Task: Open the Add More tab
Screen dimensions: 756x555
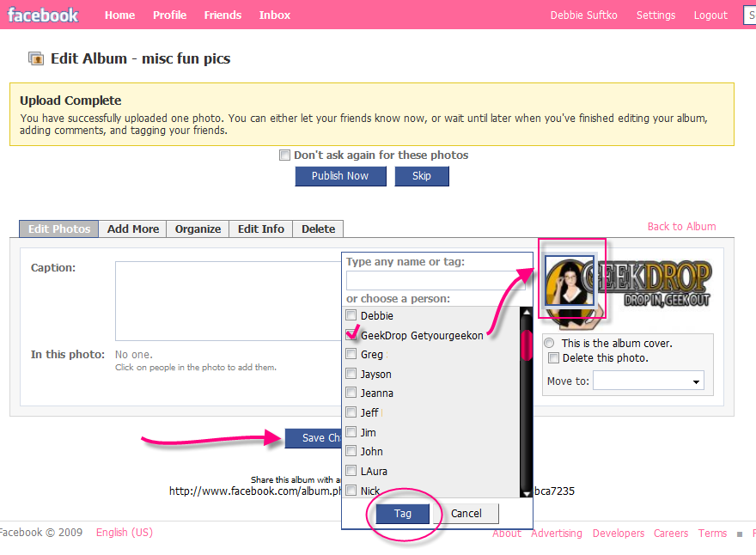Action: click(x=133, y=229)
